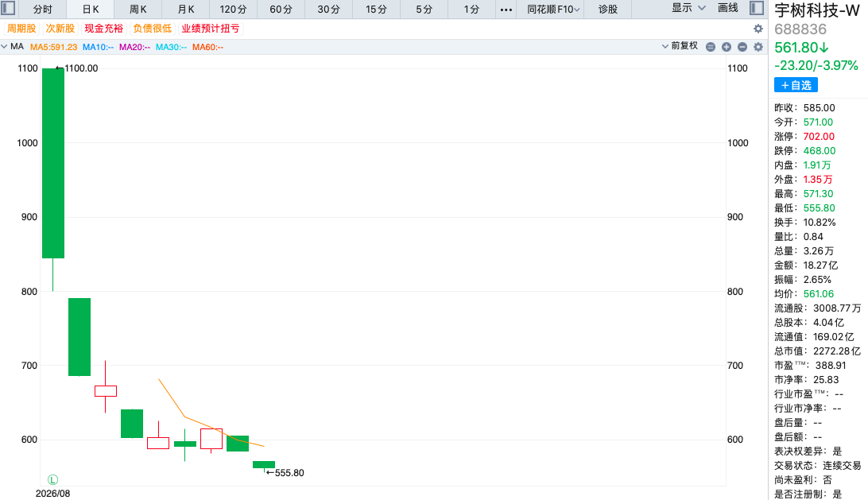868x500 pixels.
Task: Open 诊股 diagnosis
Action: [x=608, y=10]
